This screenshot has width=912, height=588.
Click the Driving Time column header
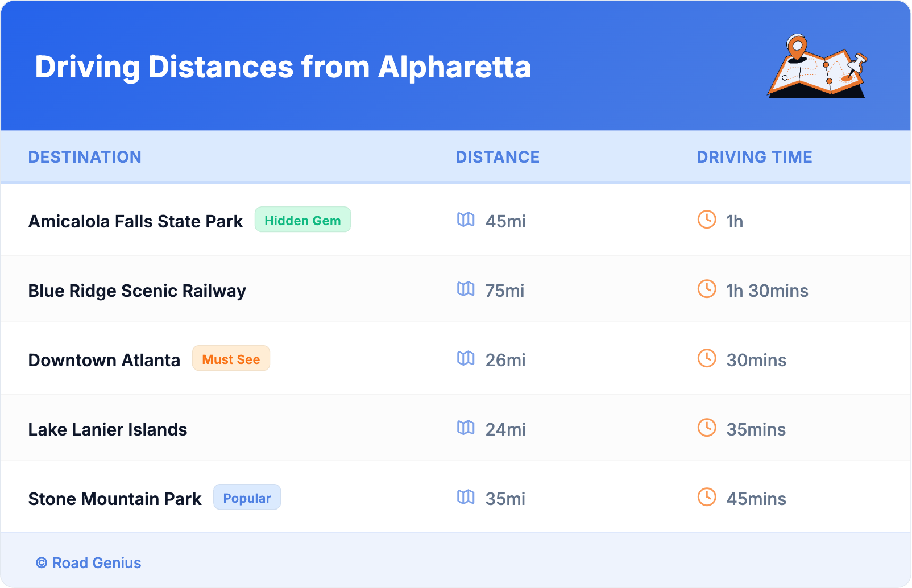pos(755,157)
